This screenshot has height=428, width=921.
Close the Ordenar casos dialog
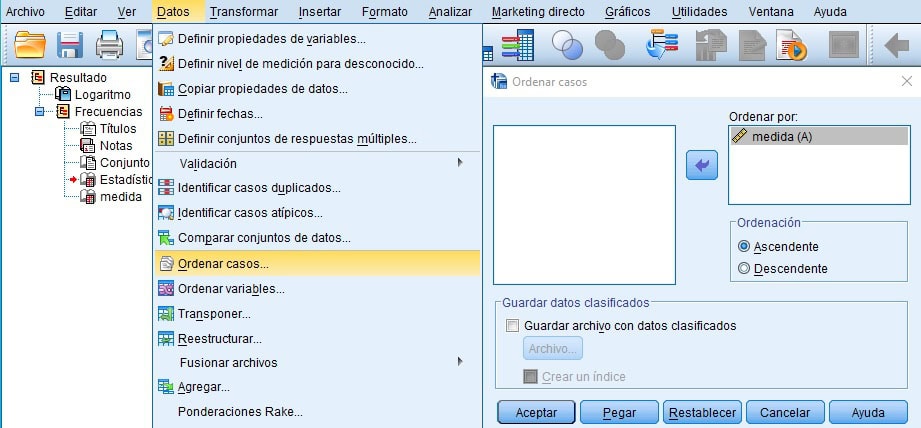tap(907, 82)
